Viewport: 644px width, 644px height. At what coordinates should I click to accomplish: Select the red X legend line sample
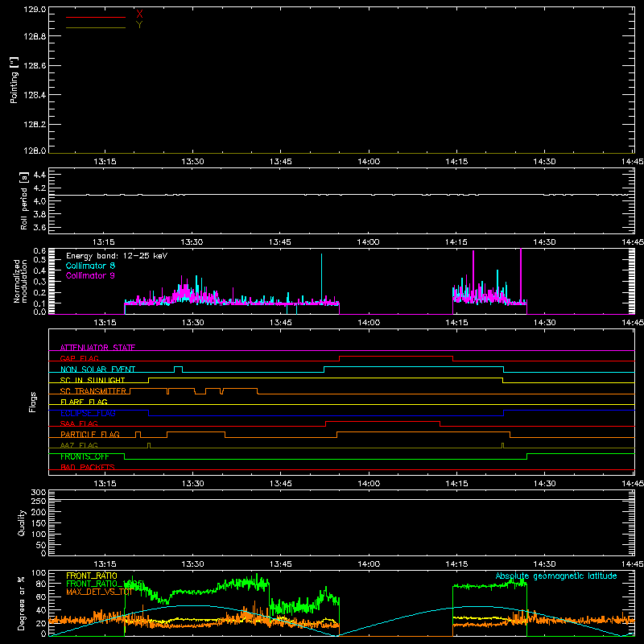[96, 17]
